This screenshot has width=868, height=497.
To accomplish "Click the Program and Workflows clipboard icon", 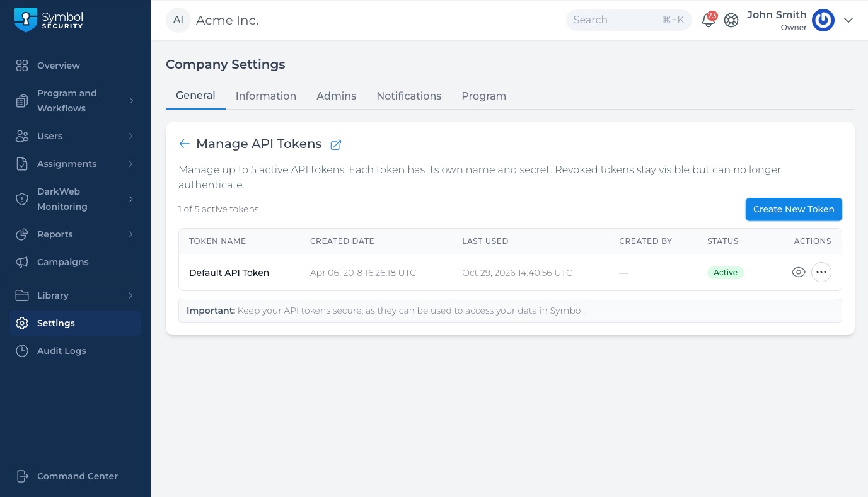I will [22, 101].
